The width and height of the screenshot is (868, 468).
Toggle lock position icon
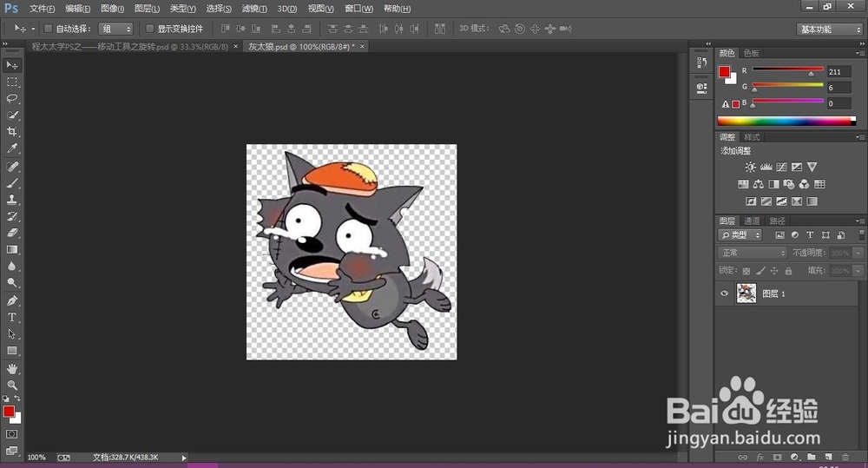(774, 271)
